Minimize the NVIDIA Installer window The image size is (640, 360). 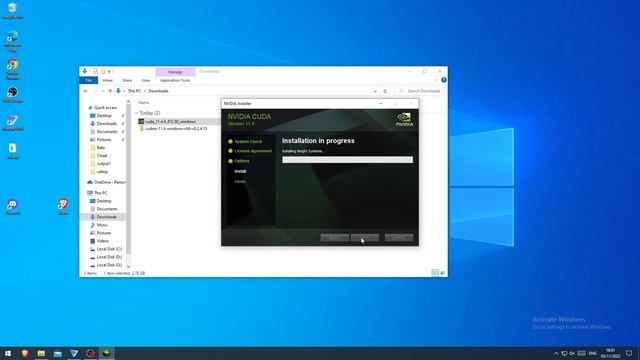tap(380, 104)
